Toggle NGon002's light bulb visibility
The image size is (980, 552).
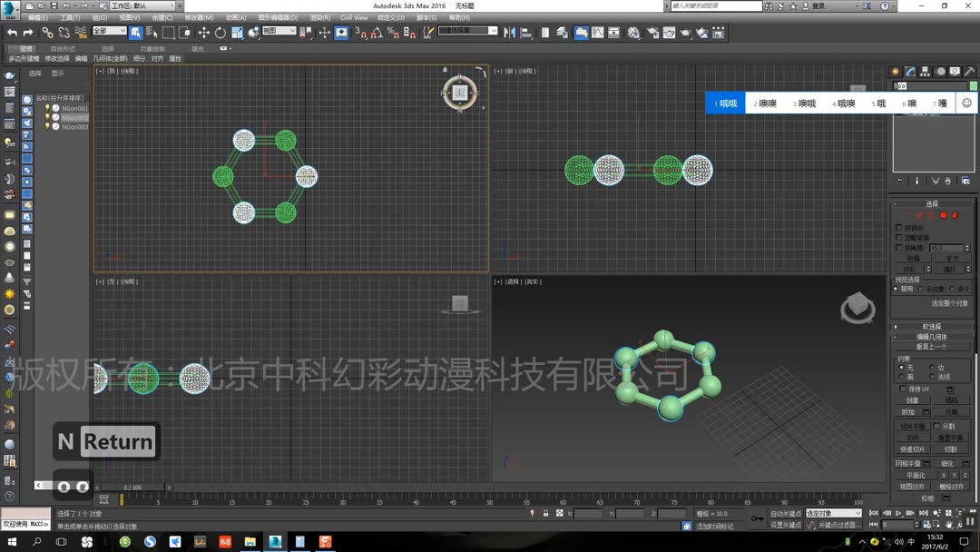tap(47, 117)
